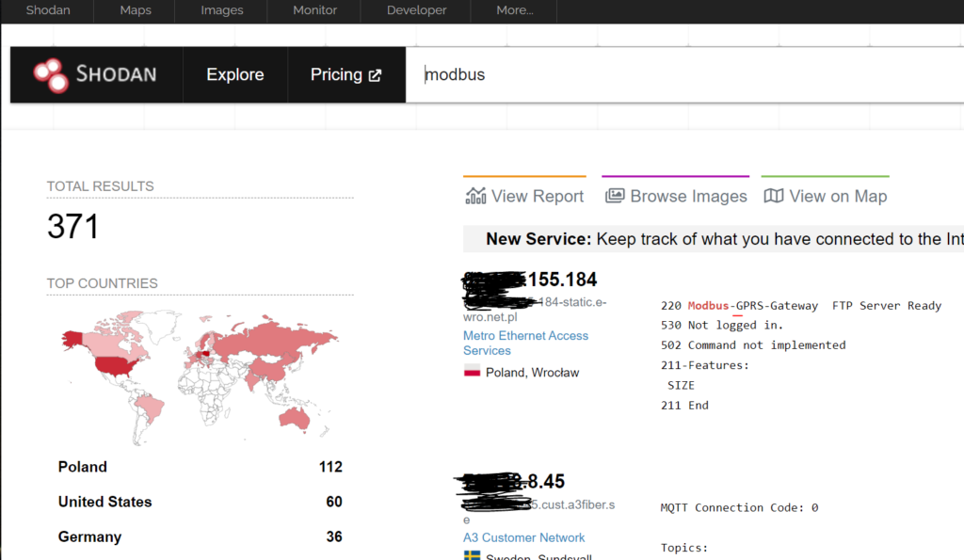Click the '220 Modbus-GPRS-Gateway FTP Server Ready' line
Viewport: 964px width, 560px height.
pos(801,306)
